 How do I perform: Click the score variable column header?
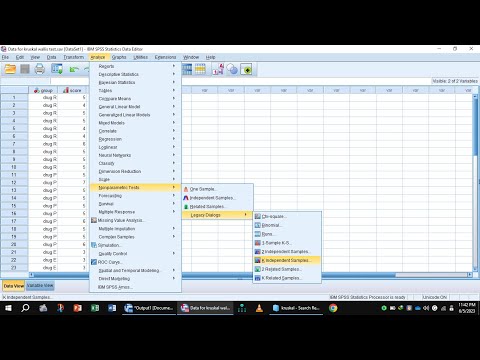click(x=72, y=90)
